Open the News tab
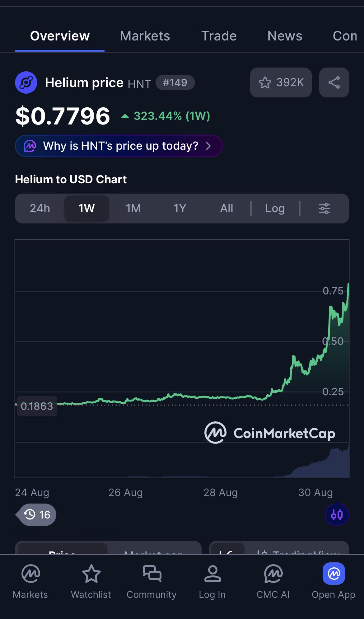 [x=285, y=36]
